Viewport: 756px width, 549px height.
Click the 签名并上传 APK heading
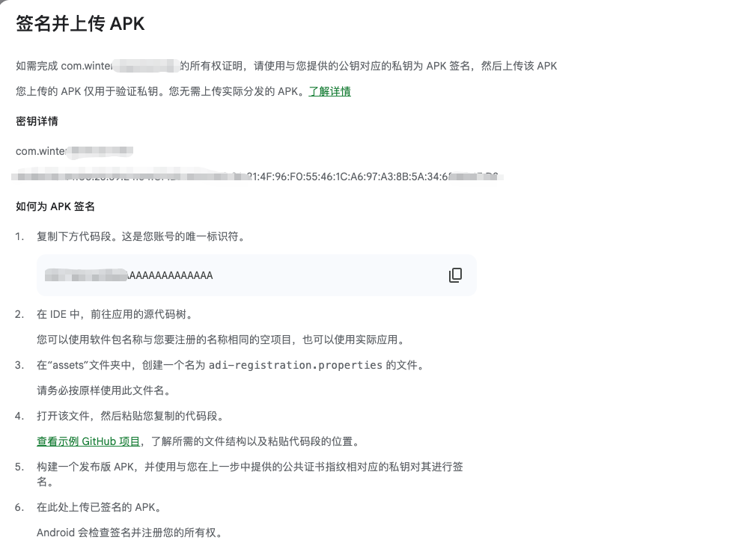click(x=80, y=24)
